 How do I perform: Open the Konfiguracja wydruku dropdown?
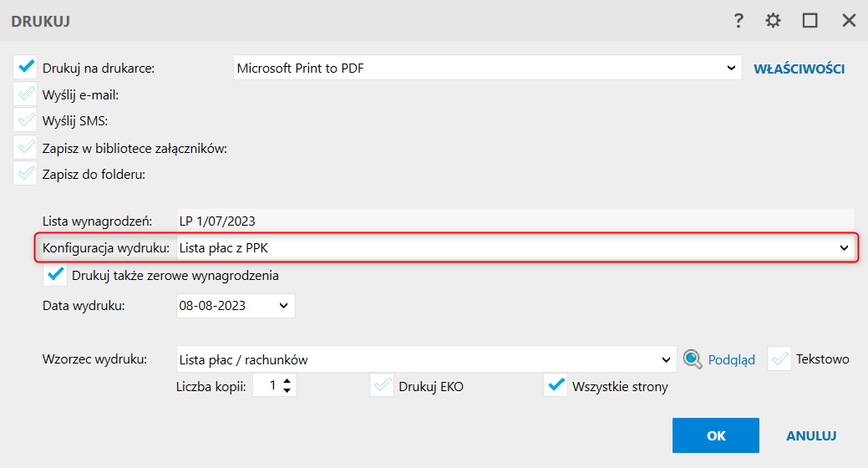coord(844,248)
